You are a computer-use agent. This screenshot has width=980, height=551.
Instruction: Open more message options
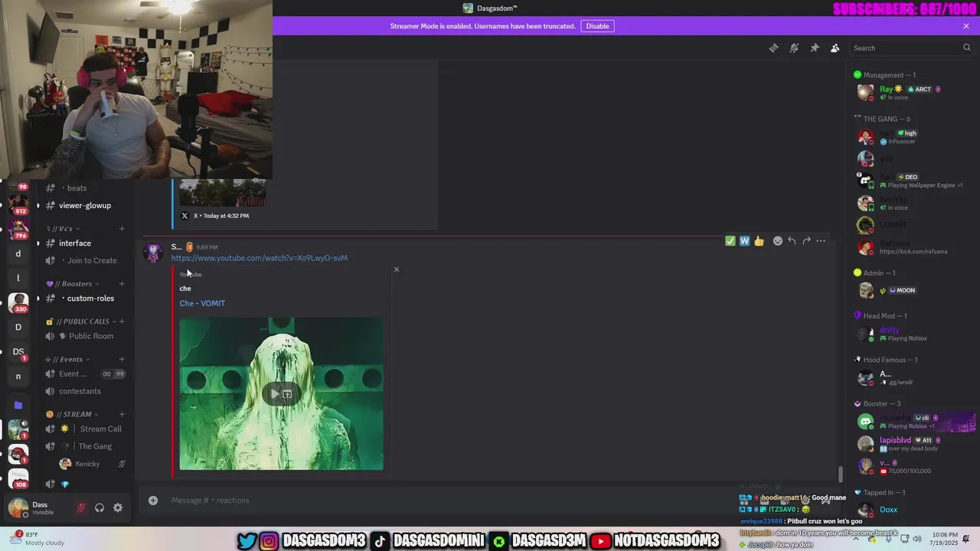click(821, 241)
